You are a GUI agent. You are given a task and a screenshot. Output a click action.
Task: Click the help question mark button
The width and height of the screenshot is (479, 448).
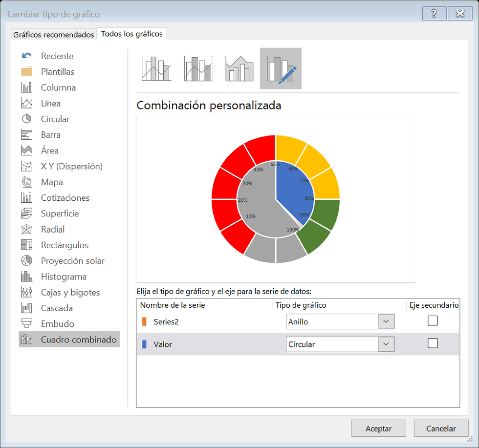(x=434, y=14)
